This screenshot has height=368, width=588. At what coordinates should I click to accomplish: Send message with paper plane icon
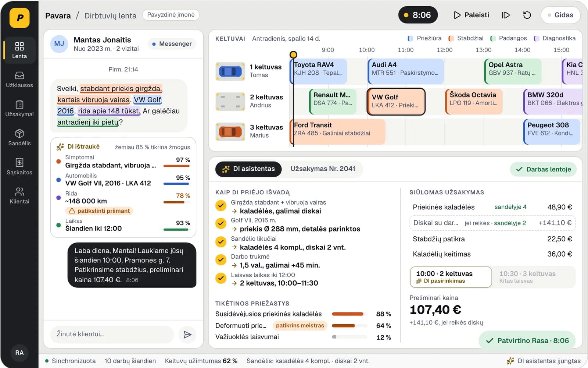click(x=187, y=334)
